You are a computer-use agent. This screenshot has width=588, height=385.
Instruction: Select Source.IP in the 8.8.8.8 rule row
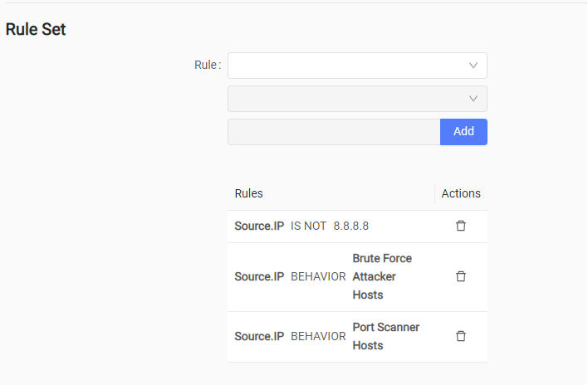[x=259, y=226]
